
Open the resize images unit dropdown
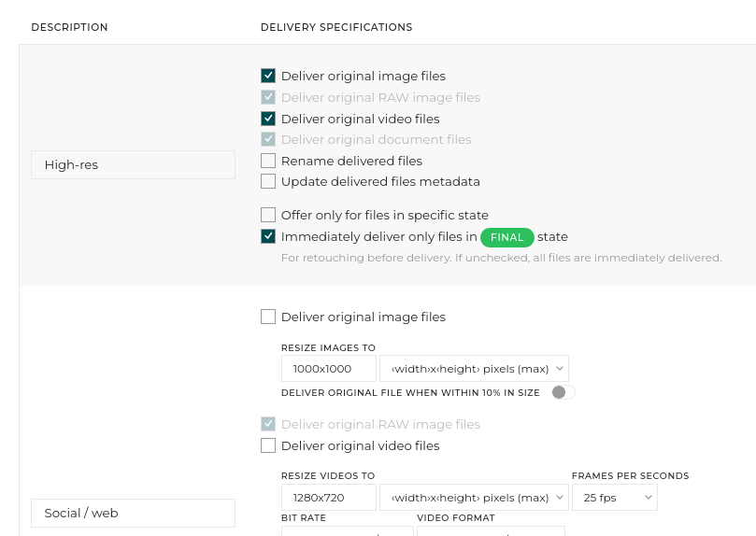click(x=474, y=369)
